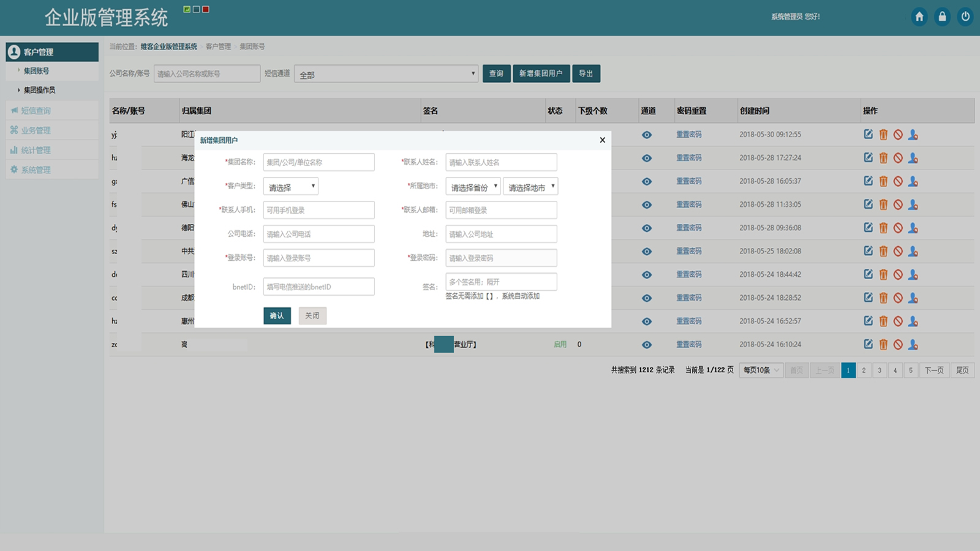
Task: Click the 集团名称 input field
Action: 318,162
